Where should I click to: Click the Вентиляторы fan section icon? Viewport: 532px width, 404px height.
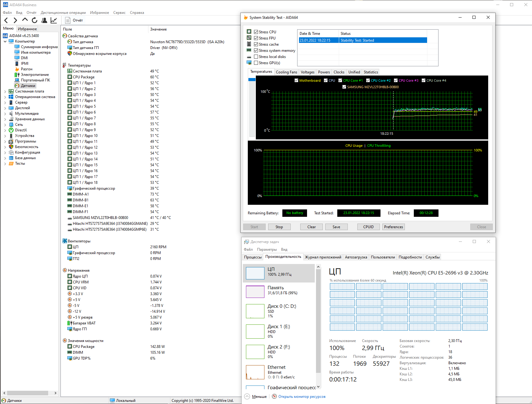(x=65, y=241)
